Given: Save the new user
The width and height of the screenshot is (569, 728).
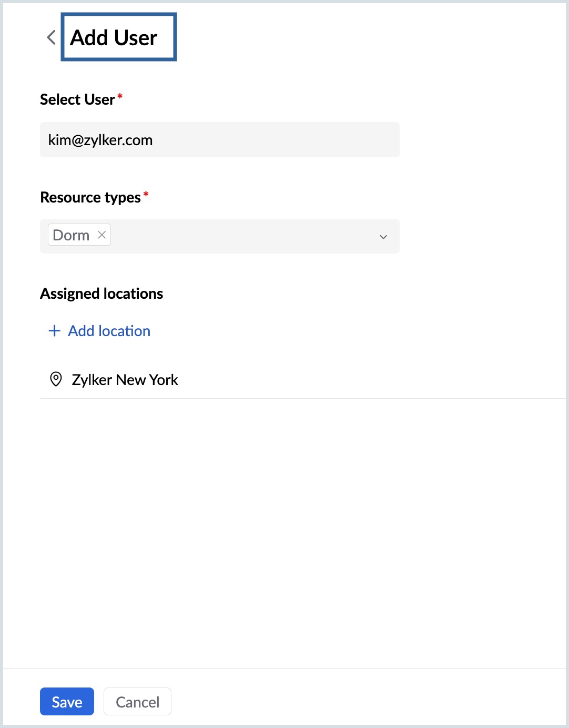Looking at the screenshot, I should click(x=67, y=701).
